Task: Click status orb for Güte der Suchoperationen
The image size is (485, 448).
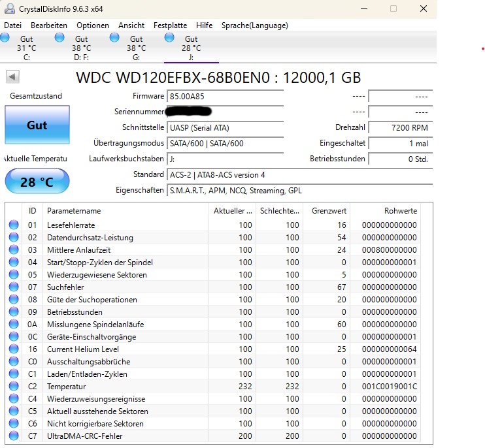Action: pos(14,299)
